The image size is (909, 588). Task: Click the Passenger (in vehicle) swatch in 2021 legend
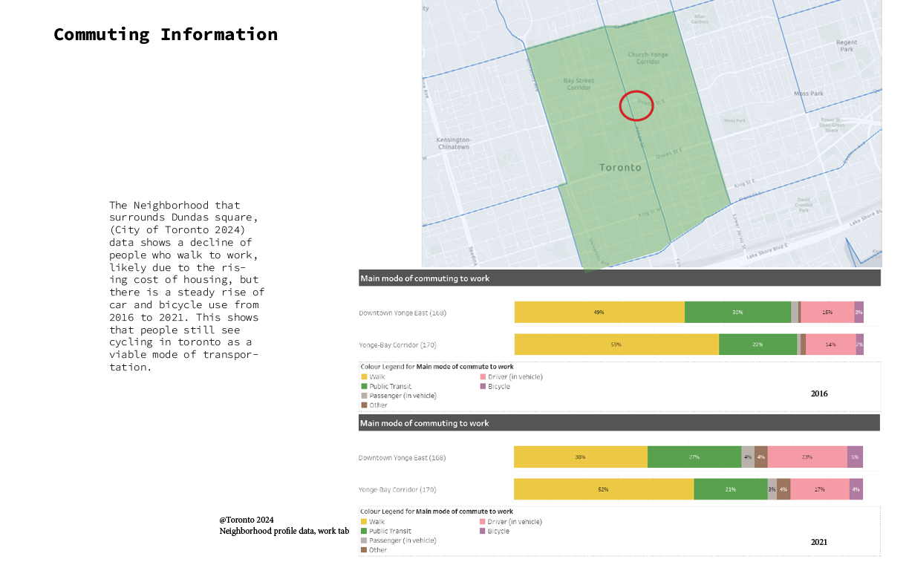(364, 540)
